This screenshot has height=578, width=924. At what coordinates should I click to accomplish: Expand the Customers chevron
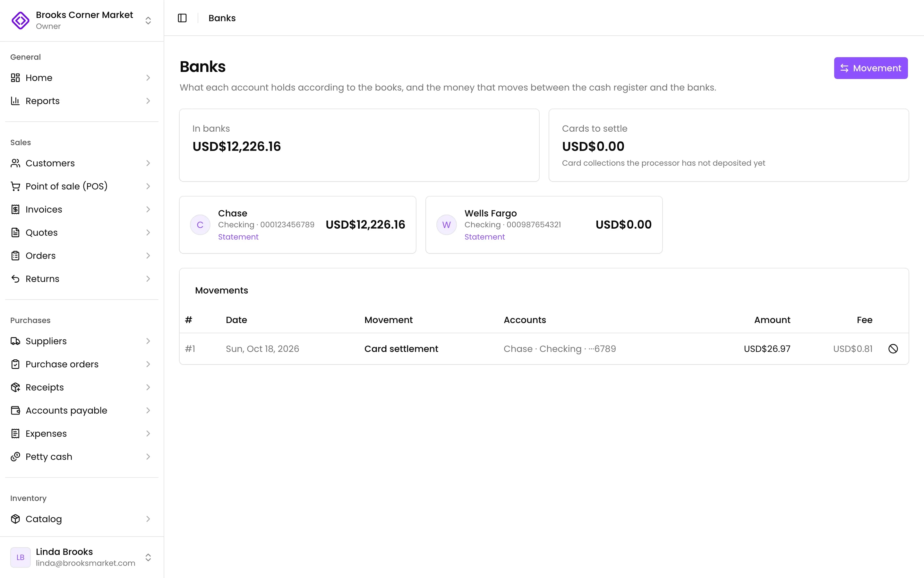point(148,163)
